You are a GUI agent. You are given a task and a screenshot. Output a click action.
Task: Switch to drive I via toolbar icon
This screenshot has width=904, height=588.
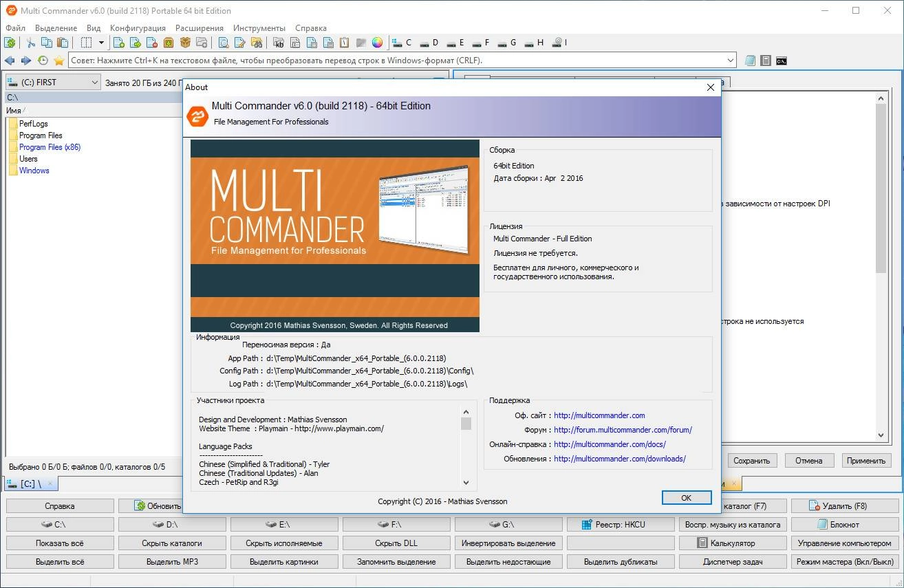[x=559, y=43]
